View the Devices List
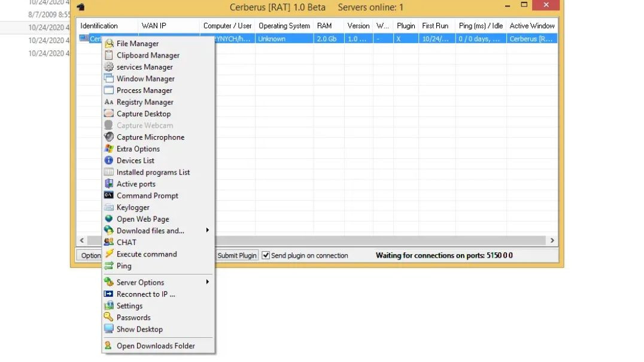 click(x=134, y=160)
